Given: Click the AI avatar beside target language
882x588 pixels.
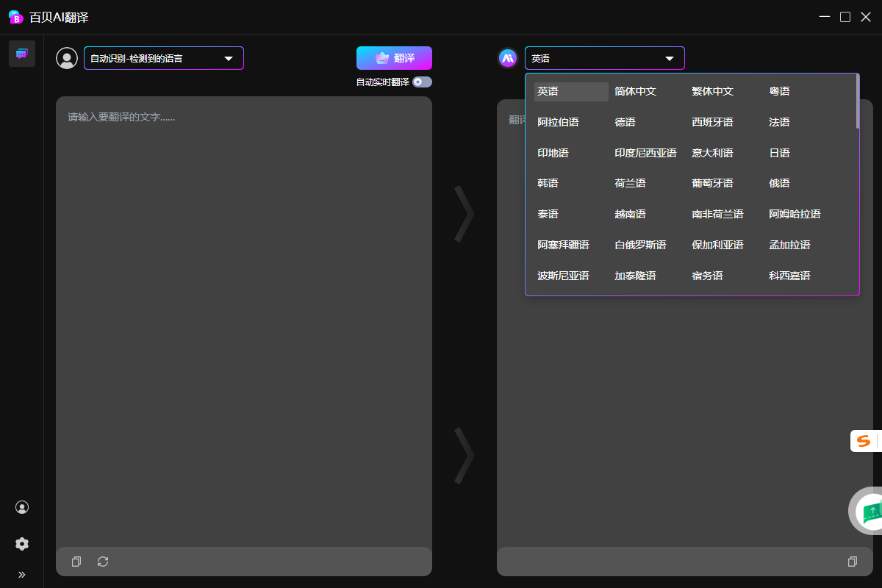Looking at the screenshot, I should (x=508, y=58).
